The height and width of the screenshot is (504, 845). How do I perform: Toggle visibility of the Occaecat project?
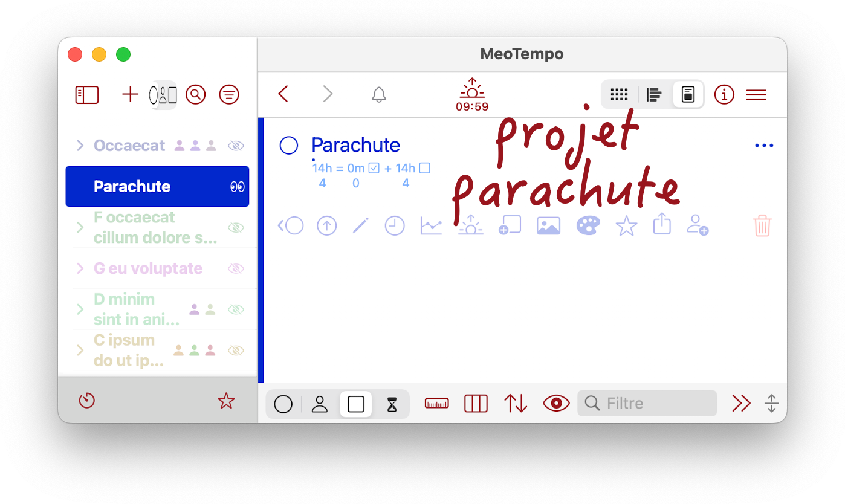coord(236,146)
